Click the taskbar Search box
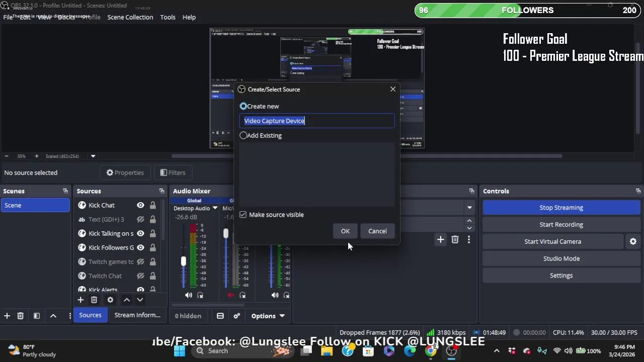Viewport: 644px width, 362px height. (243, 351)
